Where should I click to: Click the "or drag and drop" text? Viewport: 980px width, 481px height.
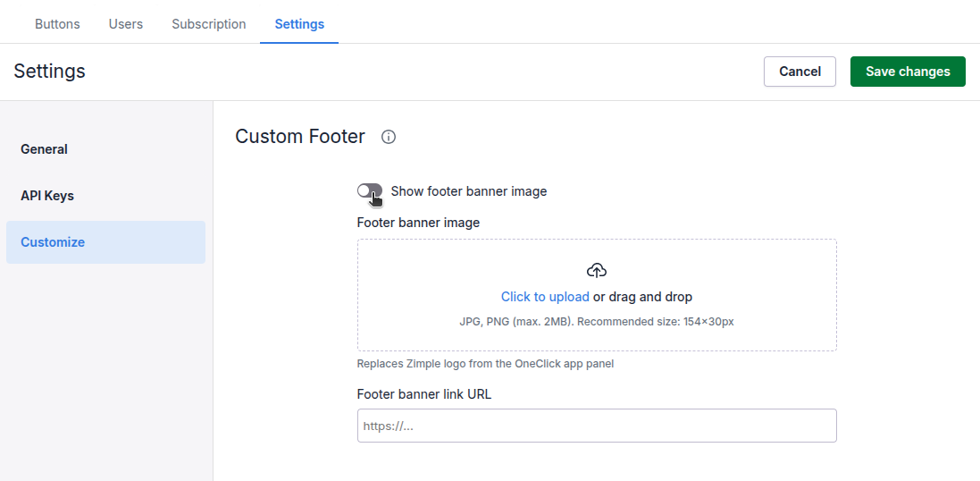(x=642, y=297)
